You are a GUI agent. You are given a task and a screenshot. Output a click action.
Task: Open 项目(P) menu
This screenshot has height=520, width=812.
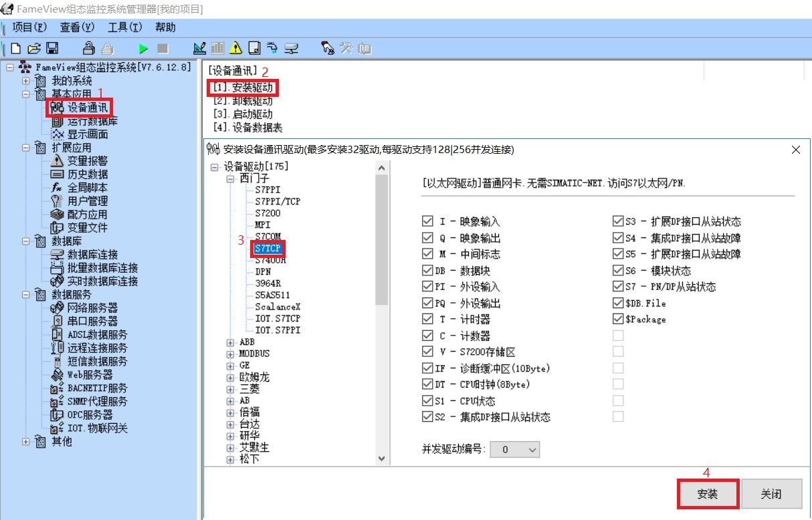click(x=29, y=27)
